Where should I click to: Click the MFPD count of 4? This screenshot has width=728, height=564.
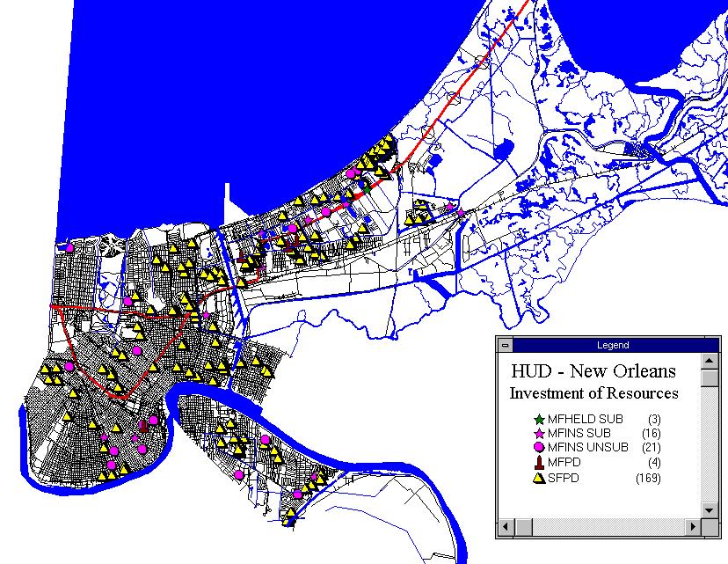click(x=654, y=464)
